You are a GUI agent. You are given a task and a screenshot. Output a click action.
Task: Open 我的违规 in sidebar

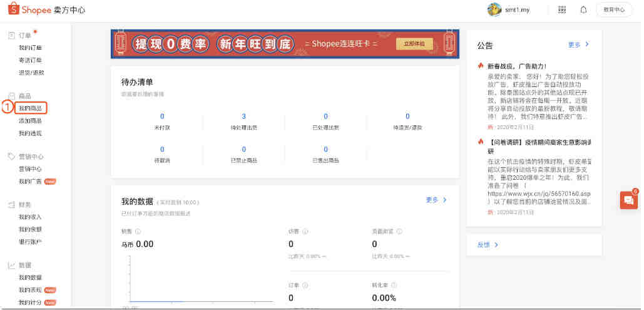click(x=31, y=133)
